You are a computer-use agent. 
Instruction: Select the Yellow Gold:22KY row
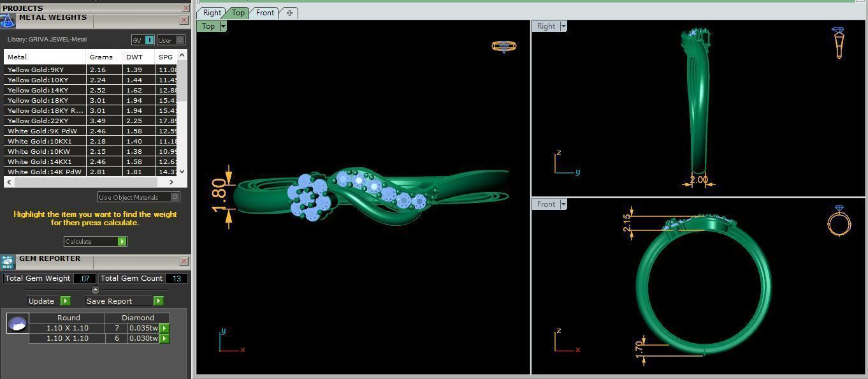coord(91,121)
